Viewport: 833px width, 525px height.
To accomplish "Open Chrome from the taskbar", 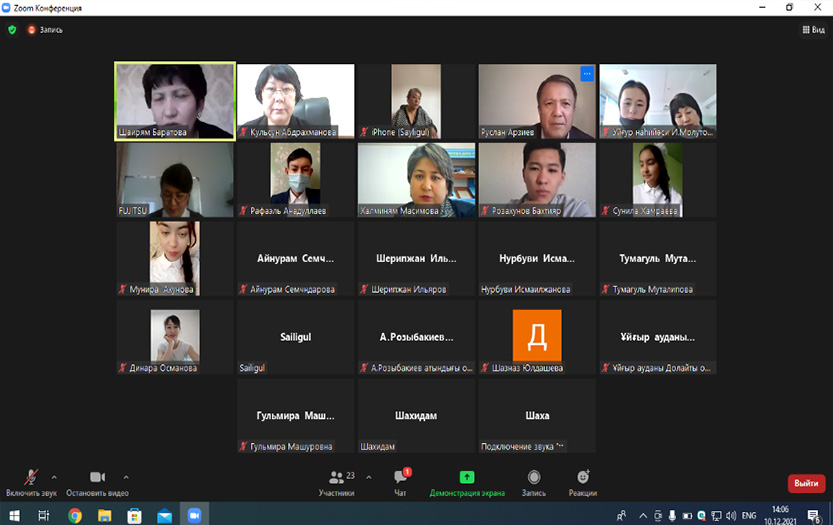I will (75, 515).
